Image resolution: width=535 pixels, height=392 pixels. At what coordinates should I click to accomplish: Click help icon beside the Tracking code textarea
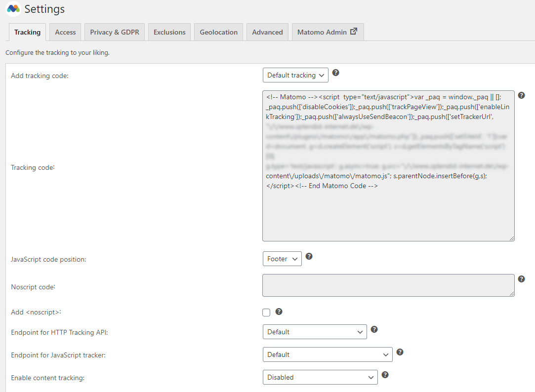pos(521,95)
